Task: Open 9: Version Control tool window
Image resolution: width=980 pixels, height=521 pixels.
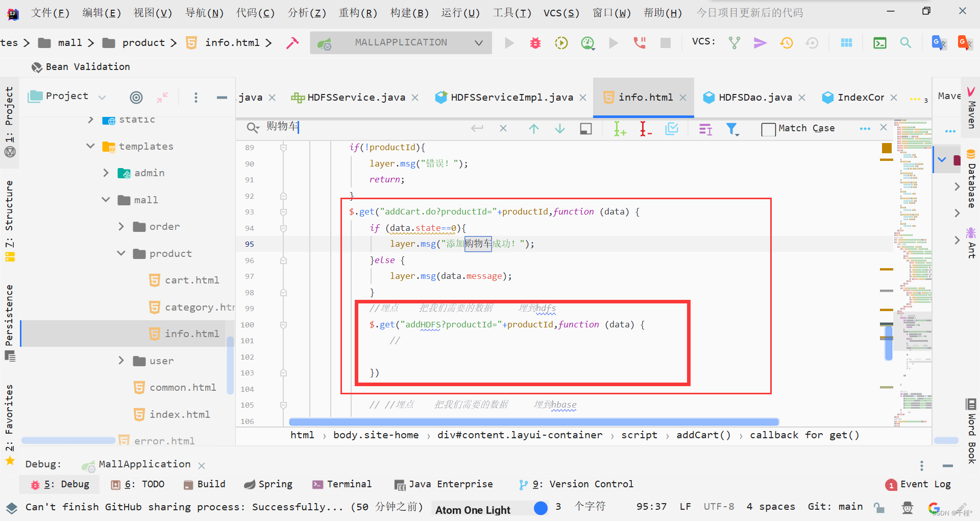Action: [576, 484]
